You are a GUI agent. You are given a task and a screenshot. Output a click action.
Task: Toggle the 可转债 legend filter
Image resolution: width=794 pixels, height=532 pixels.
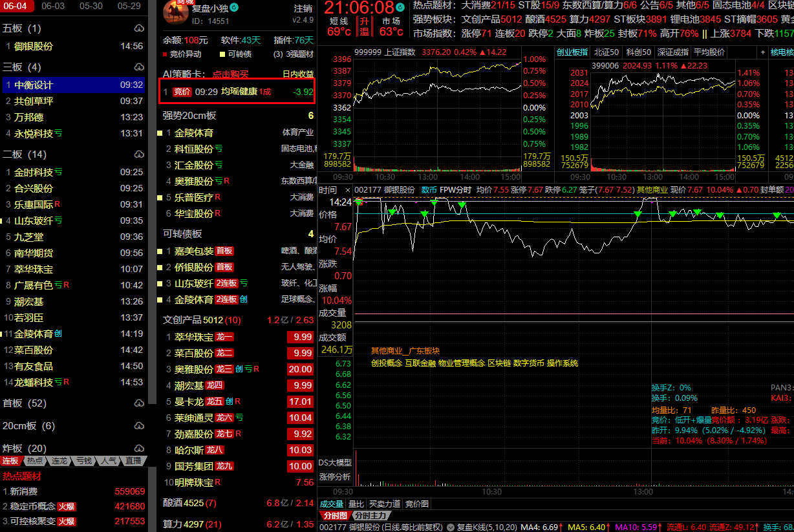[236, 54]
